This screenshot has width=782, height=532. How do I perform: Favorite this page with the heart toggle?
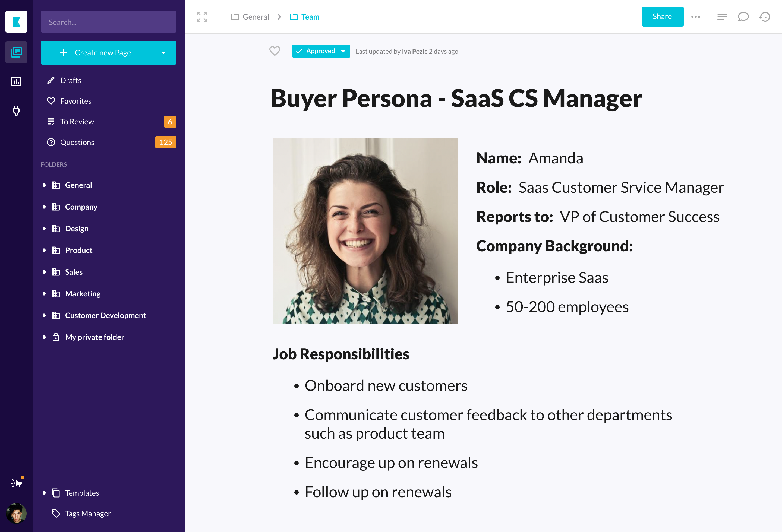pos(275,51)
